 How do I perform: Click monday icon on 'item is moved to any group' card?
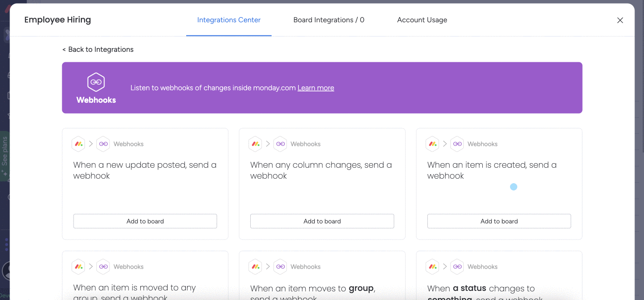(79, 267)
